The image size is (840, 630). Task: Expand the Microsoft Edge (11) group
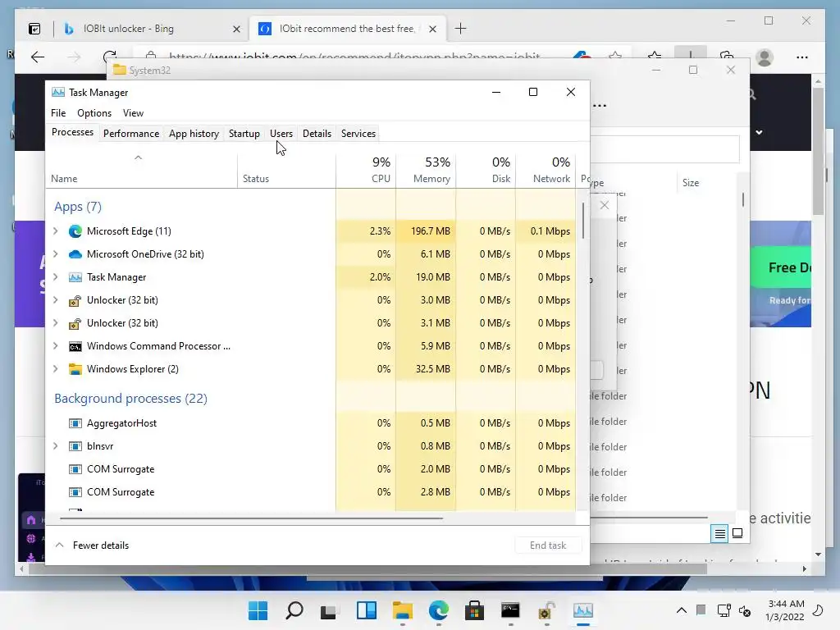[x=56, y=231]
